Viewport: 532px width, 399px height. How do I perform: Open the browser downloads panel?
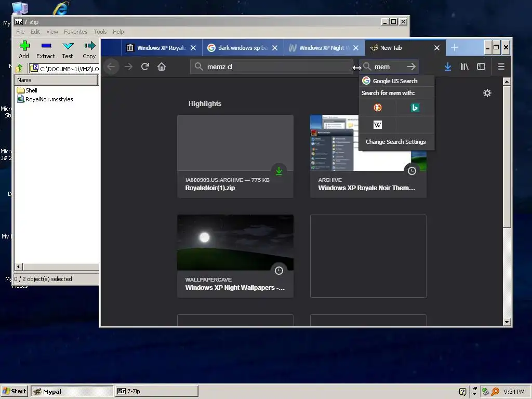(x=448, y=66)
